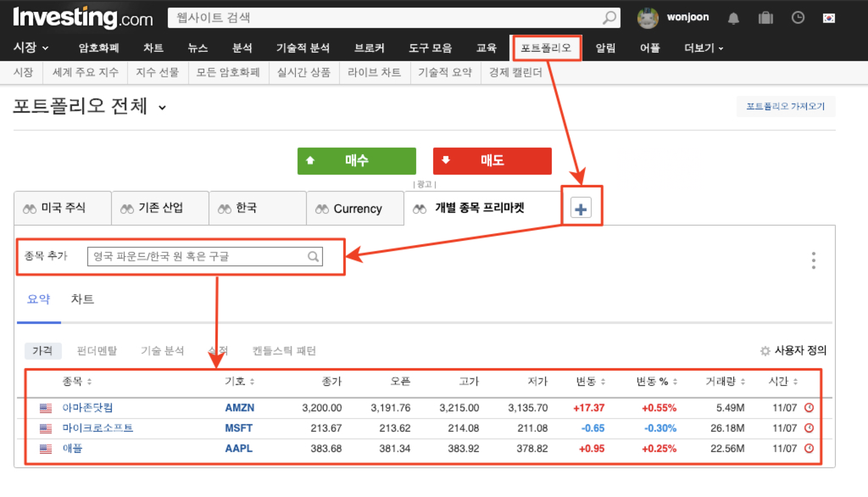Image resolution: width=868 pixels, height=497 pixels.
Task: Expand the 시장 menu dropdown
Action: (x=31, y=48)
